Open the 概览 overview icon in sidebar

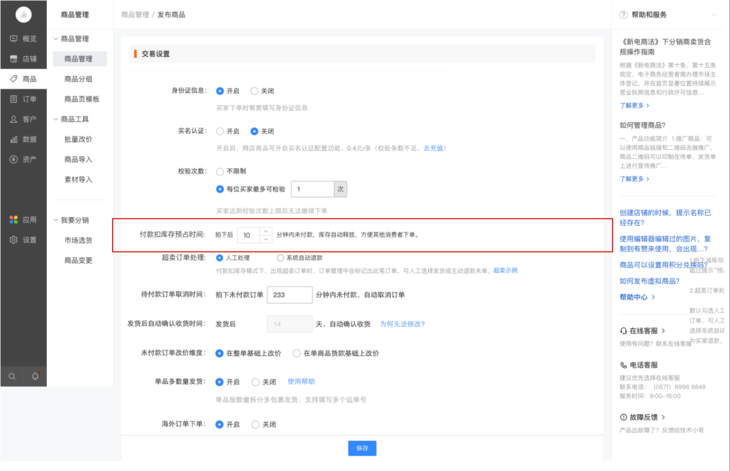pyautogui.click(x=14, y=39)
